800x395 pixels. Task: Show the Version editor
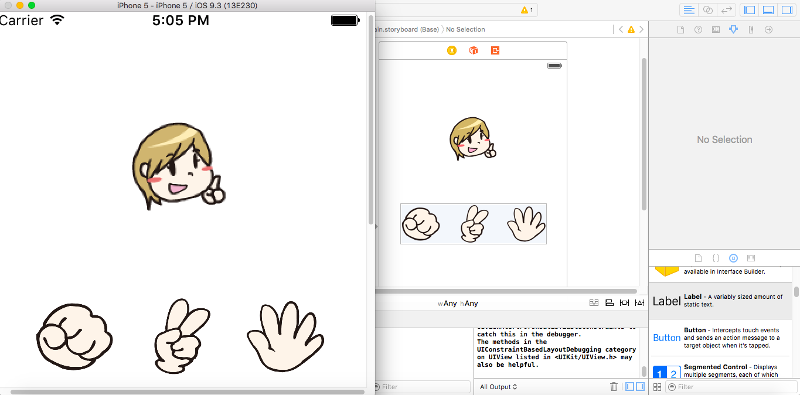tap(726, 10)
